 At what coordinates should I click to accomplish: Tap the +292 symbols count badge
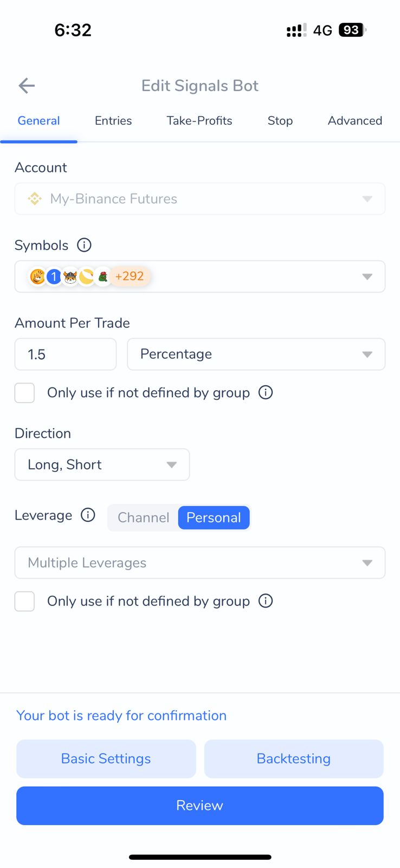130,276
